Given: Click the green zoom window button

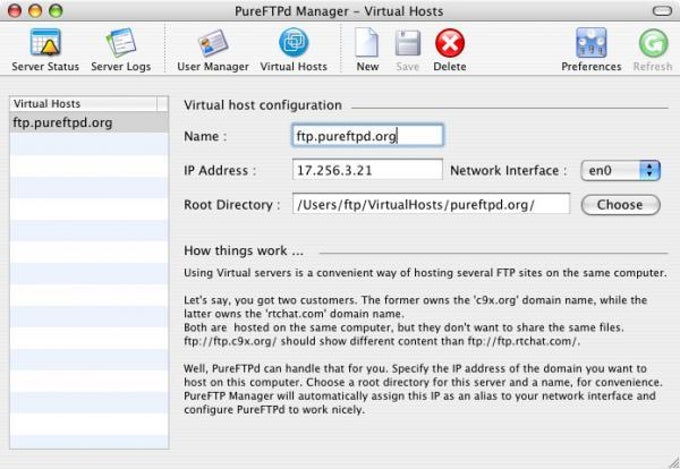Looking at the screenshot, I should [56, 10].
